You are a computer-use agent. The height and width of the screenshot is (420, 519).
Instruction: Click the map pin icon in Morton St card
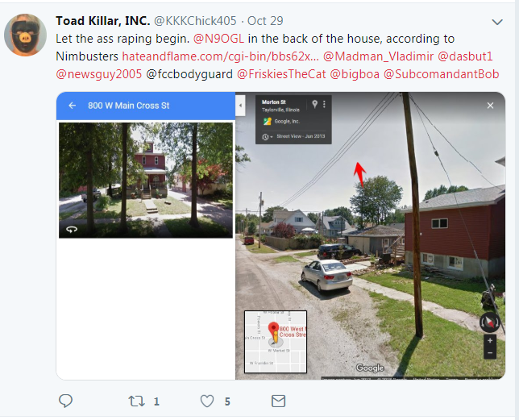click(315, 104)
